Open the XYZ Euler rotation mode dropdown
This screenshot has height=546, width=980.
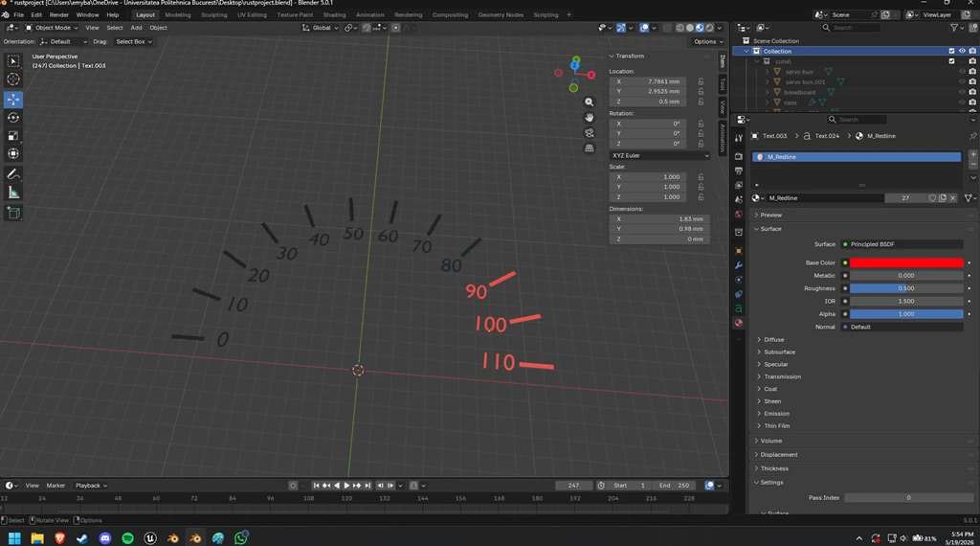point(660,156)
